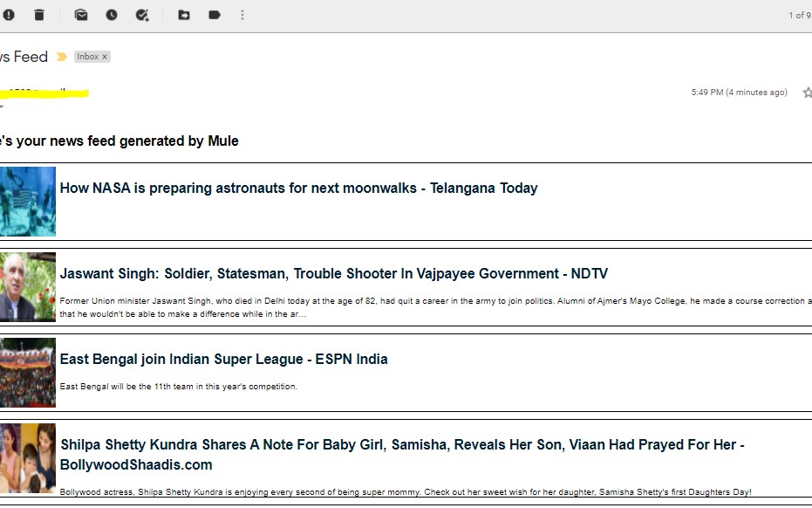Screen dimensions: 812x508
Task: Open the Labels icon in the toolbar
Action: (215, 15)
